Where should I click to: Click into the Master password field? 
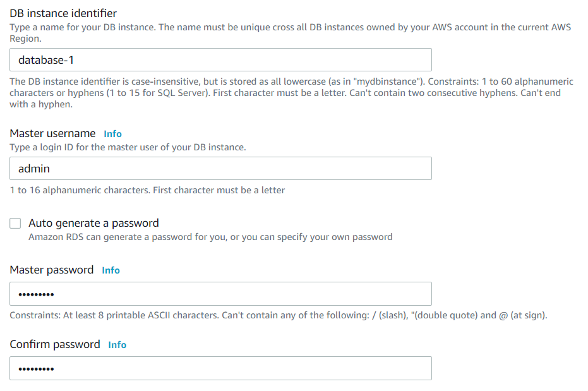click(220, 294)
